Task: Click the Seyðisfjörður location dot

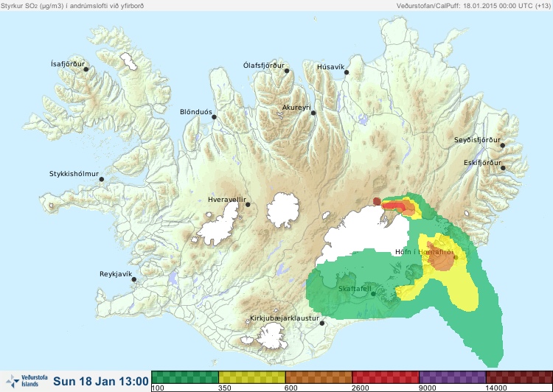Action: pyautogui.click(x=503, y=145)
